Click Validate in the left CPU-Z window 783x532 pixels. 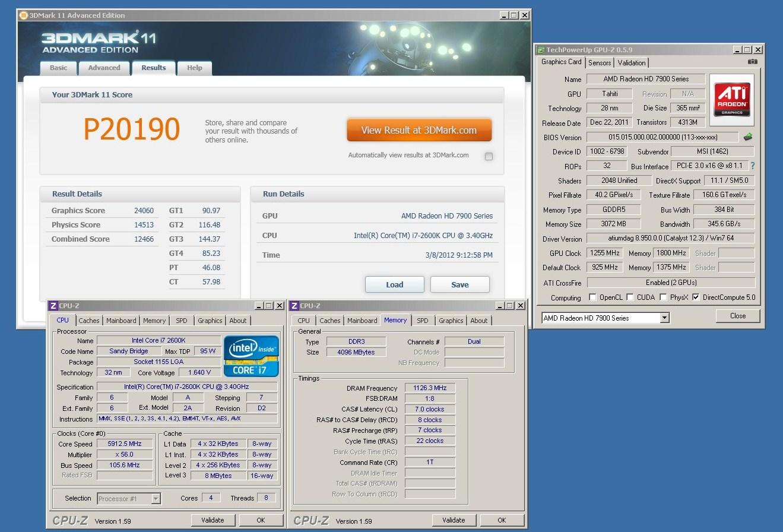pos(213,520)
